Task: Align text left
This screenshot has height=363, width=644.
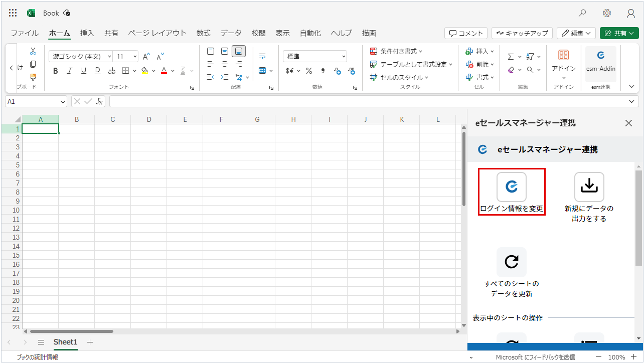Action: click(x=211, y=64)
